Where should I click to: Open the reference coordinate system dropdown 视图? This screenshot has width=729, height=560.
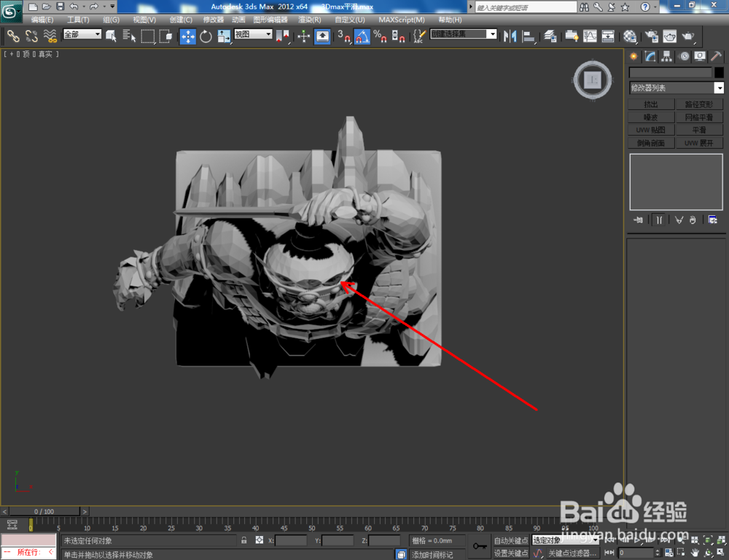[x=253, y=34]
